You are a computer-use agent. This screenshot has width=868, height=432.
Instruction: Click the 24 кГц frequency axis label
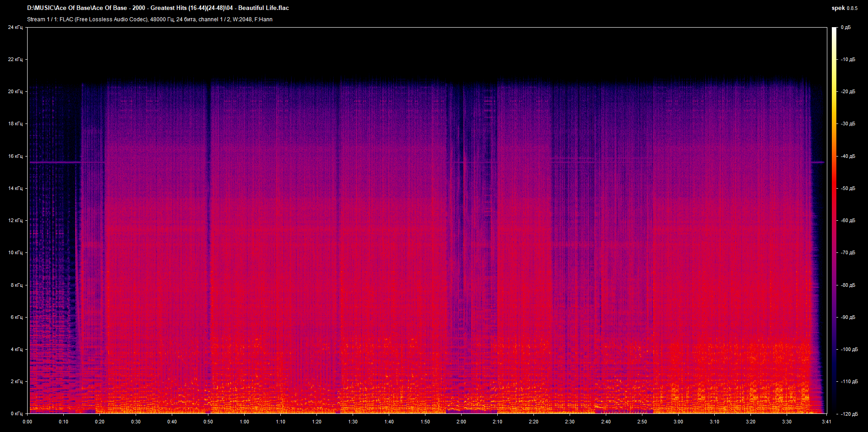(15, 28)
